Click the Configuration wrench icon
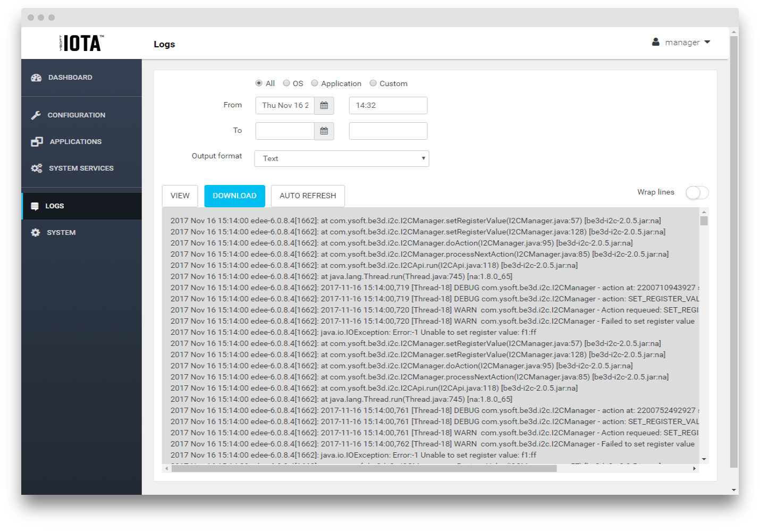Screen dimensions: 760x532 (36, 115)
